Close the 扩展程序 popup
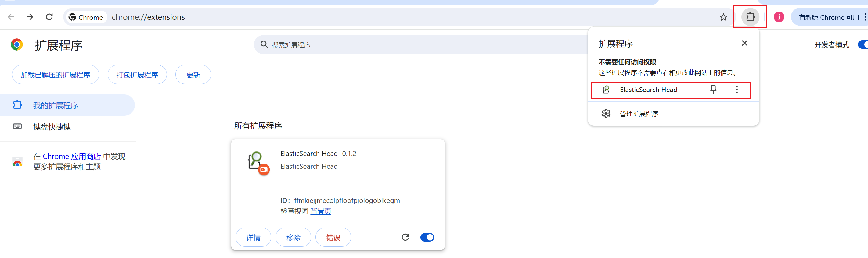Viewport: 868px width, 258px height. 744,43
